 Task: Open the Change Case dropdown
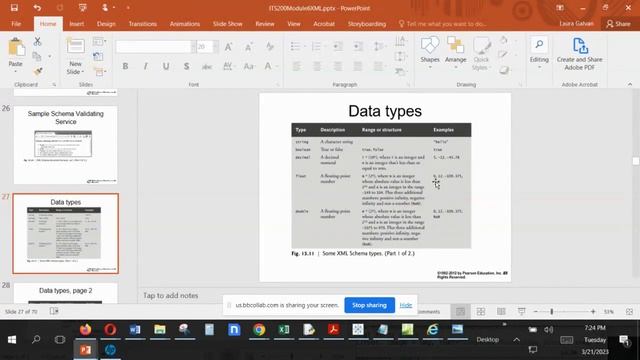(249, 66)
